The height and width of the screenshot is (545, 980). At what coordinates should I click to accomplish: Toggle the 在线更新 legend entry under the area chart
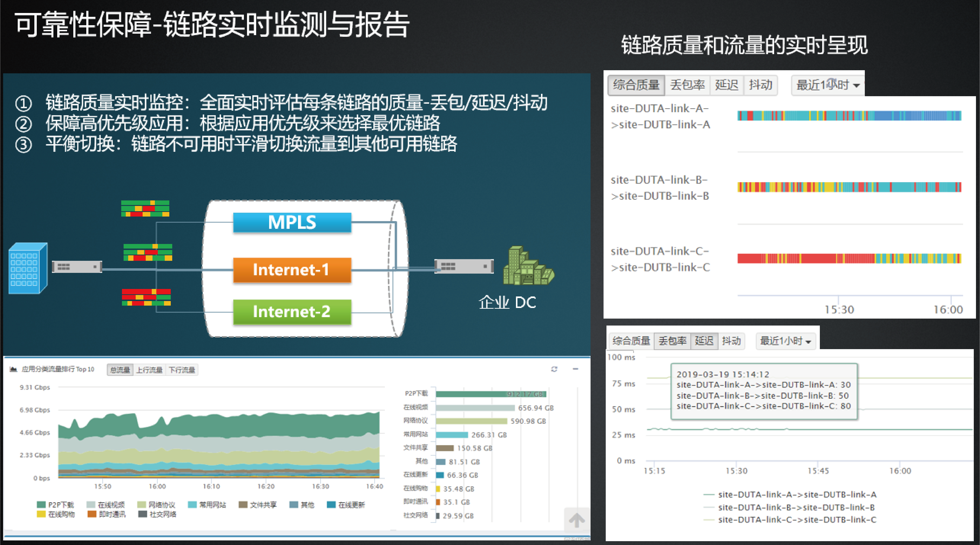tap(346, 505)
